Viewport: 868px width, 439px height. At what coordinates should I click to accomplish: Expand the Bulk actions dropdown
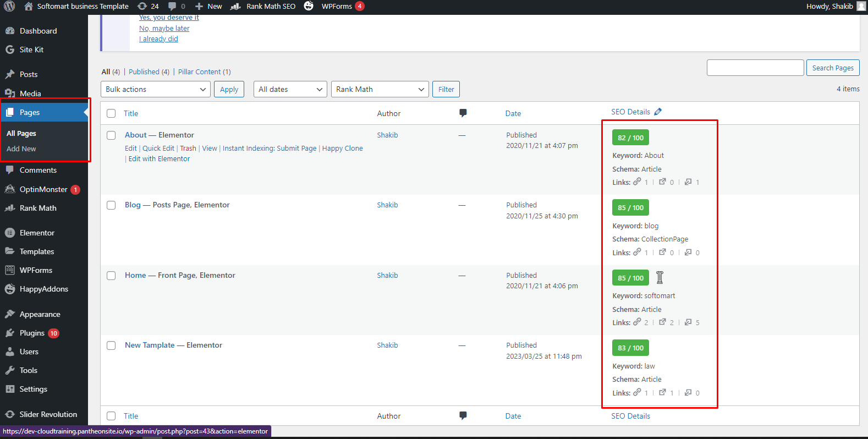click(x=155, y=89)
